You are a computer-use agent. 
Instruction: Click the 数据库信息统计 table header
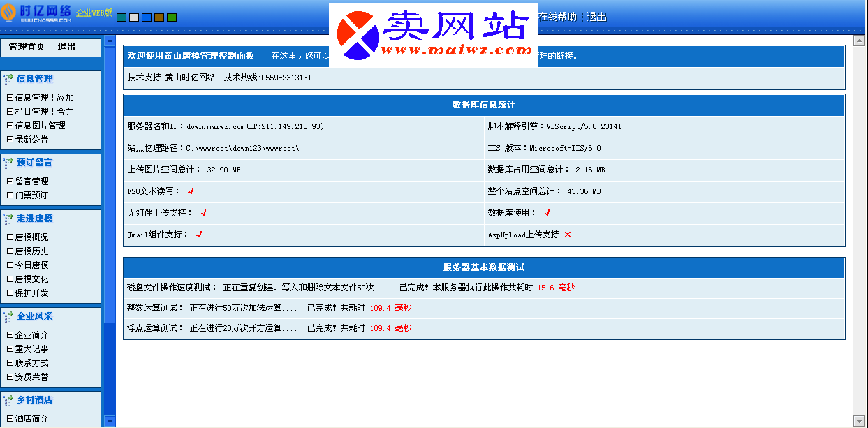484,105
